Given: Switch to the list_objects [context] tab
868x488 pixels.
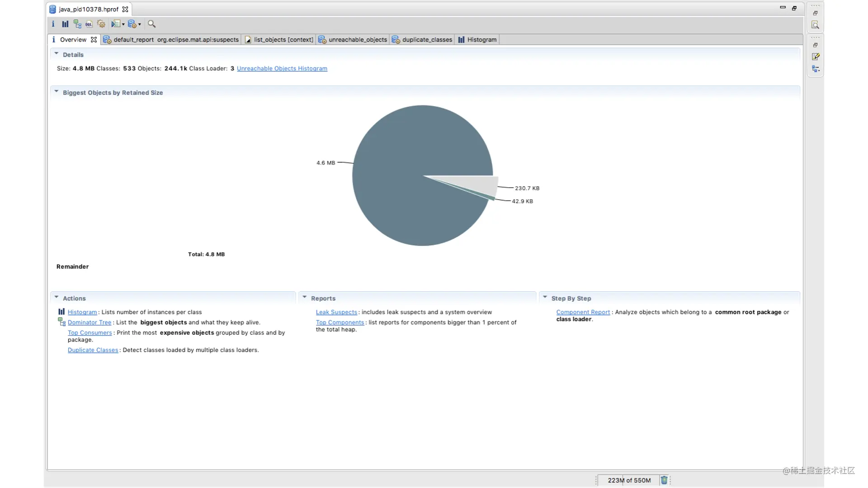Looking at the screenshot, I should pos(279,40).
